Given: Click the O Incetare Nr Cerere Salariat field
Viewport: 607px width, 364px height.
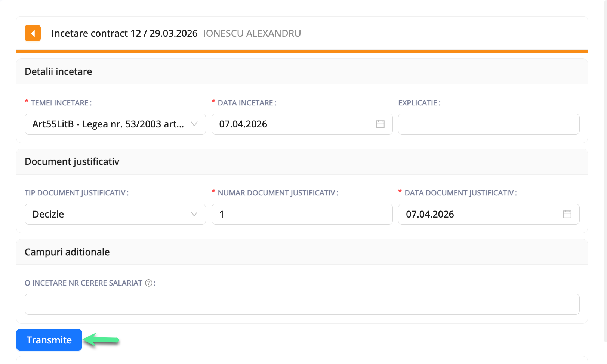Looking at the screenshot, I should (x=302, y=304).
